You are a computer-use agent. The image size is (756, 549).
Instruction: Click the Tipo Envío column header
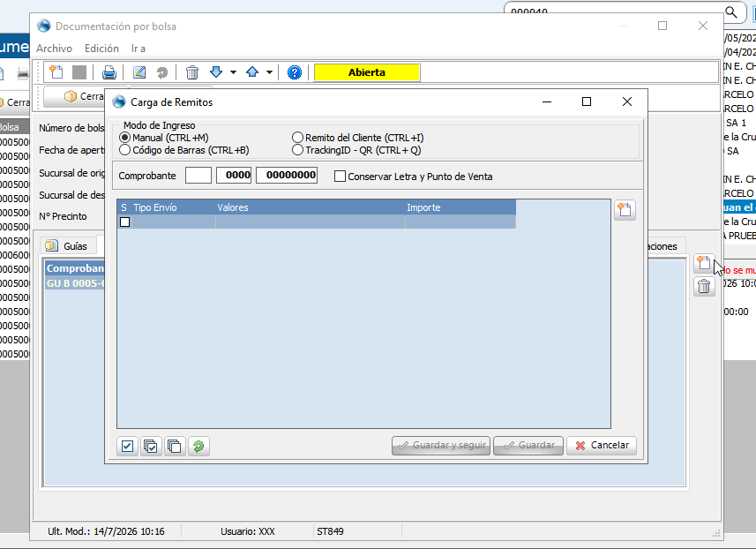pyautogui.click(x=173, y=207)
